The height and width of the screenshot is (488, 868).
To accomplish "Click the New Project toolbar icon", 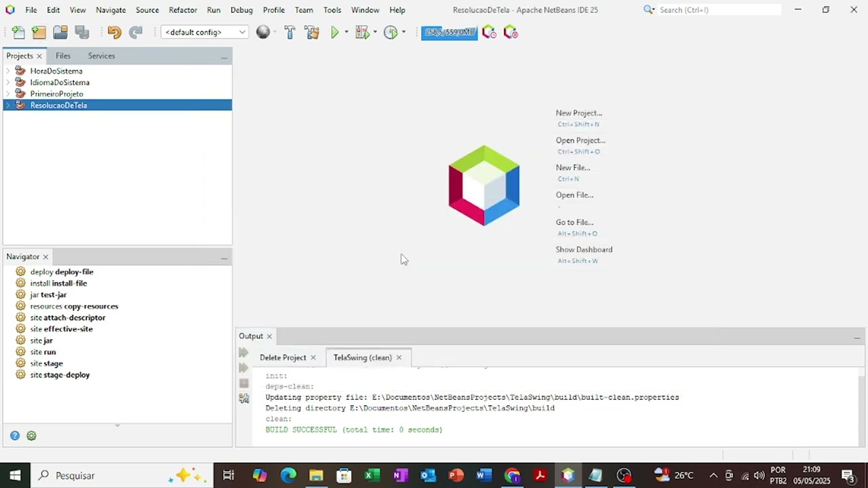I will (x=39, y=33).
